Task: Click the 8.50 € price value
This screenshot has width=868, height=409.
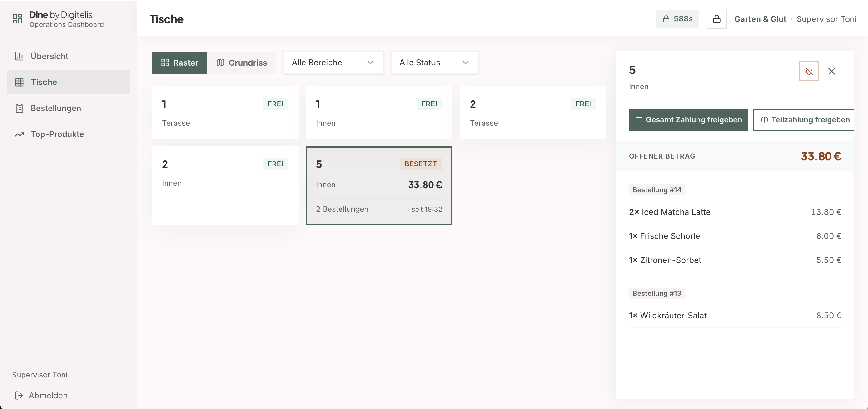Action: (x=829, y=316)
